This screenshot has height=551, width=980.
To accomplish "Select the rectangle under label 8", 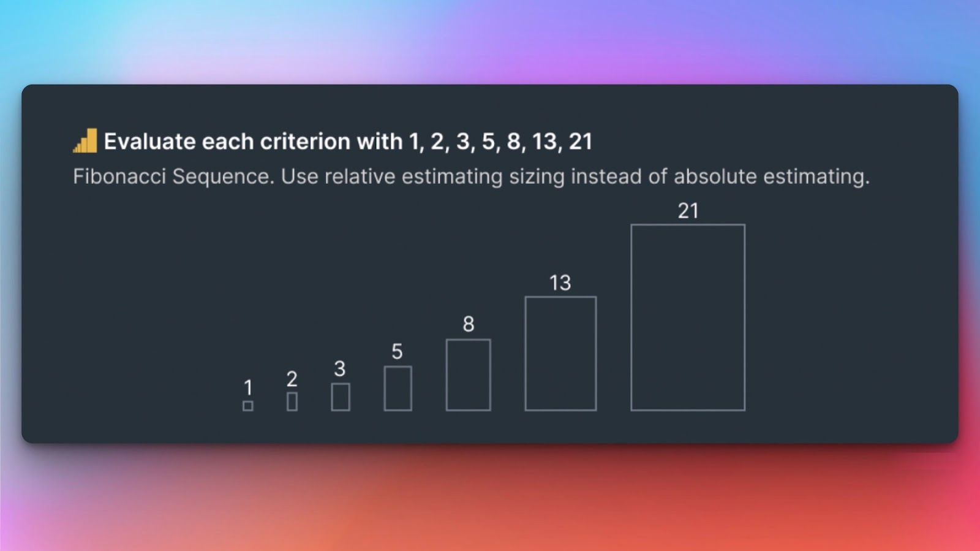I will (x=469, y=375).
